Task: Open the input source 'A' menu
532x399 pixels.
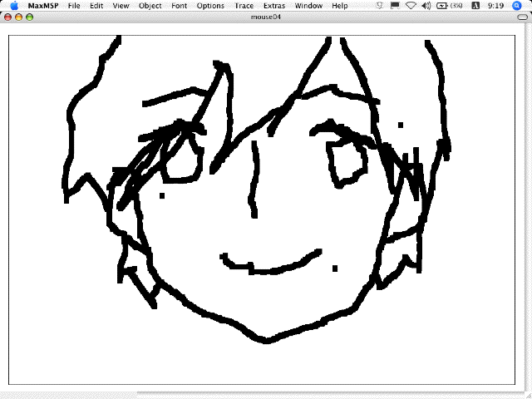Action: (475, 6)
